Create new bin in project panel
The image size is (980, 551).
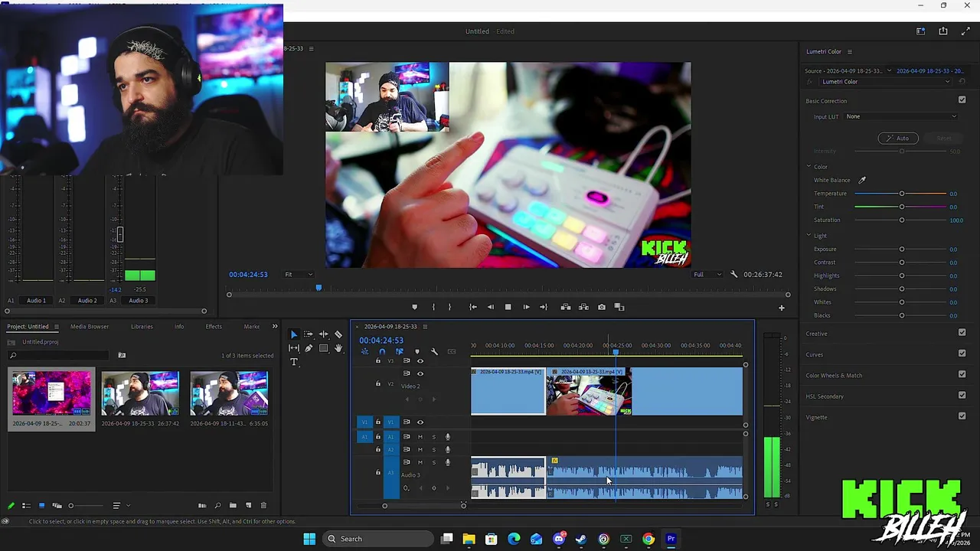point(233,505)
